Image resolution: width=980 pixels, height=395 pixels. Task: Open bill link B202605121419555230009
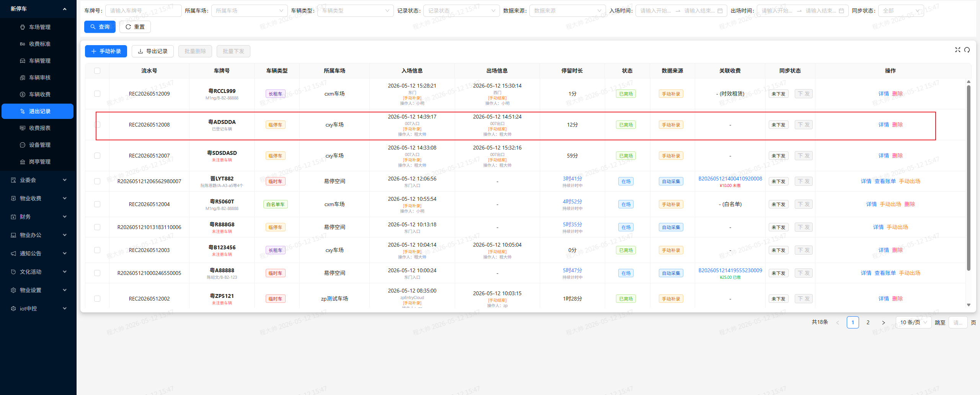click(x=730, y=270)
